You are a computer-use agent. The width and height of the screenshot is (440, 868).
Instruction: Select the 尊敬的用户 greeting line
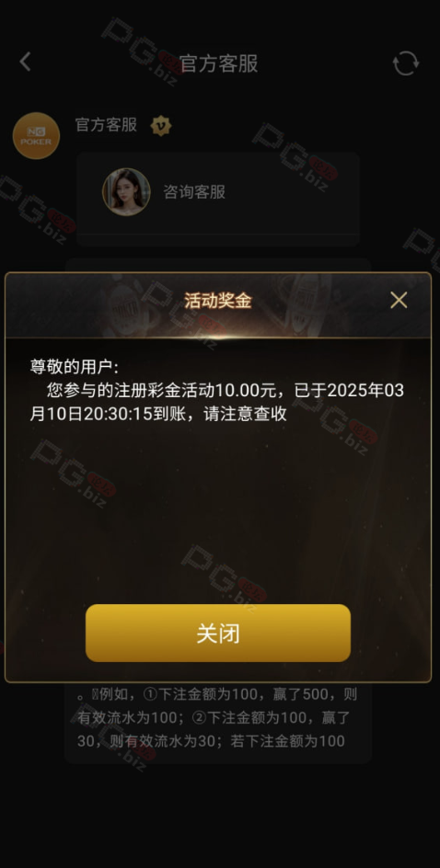pos(75,367)
